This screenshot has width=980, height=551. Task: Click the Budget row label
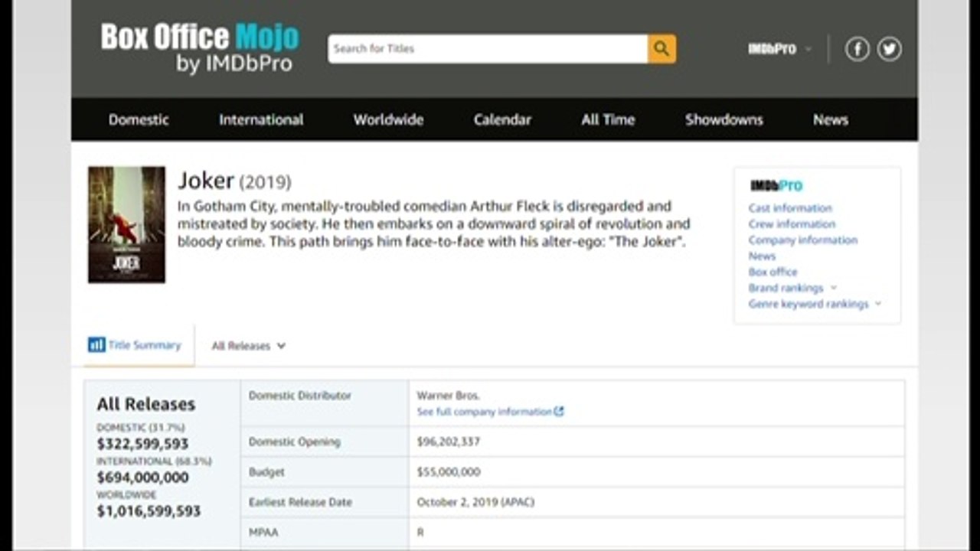[x=266, y=472]
